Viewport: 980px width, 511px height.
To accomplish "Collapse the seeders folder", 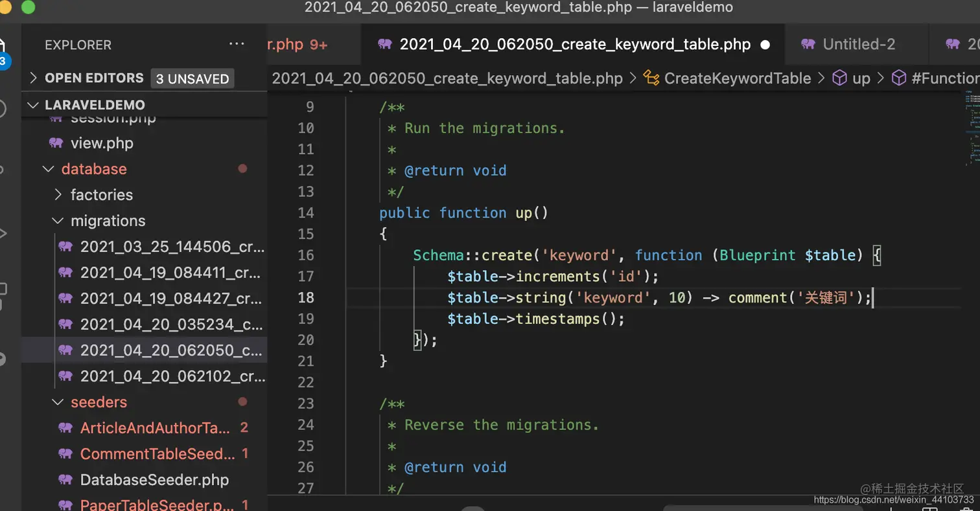I will click(x=58, y=402).
